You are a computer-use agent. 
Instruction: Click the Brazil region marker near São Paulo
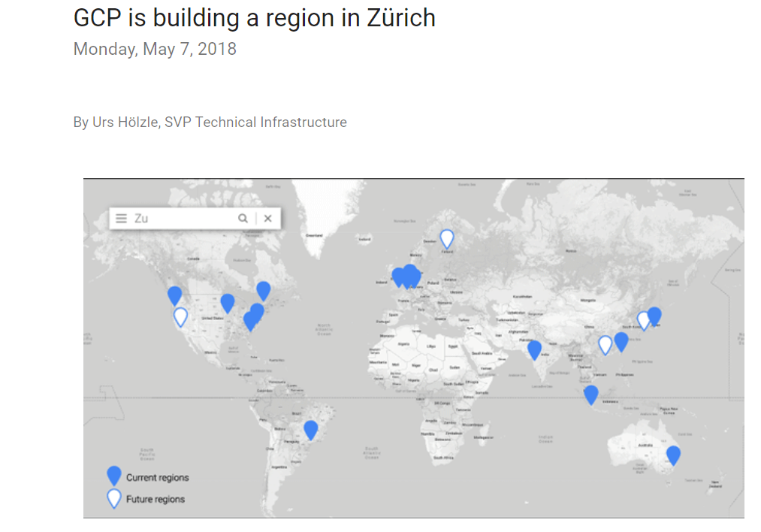[310, 427]
